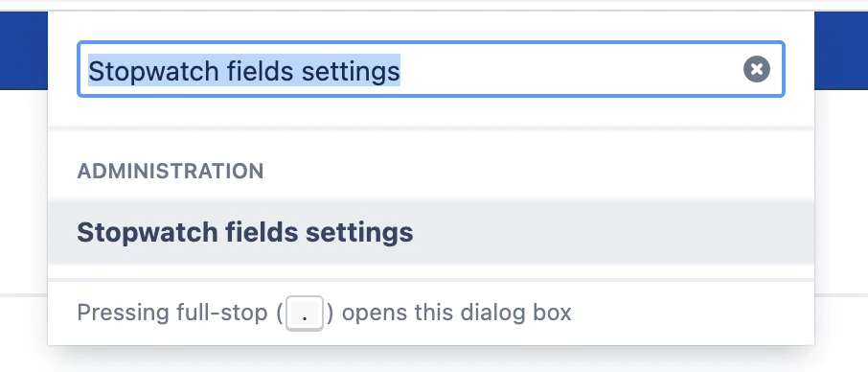This screenshot has height=372, width=868.
Task: Dismiss the dialog via the page background at left
Action: pyautogui.click(x=24, y=194)
